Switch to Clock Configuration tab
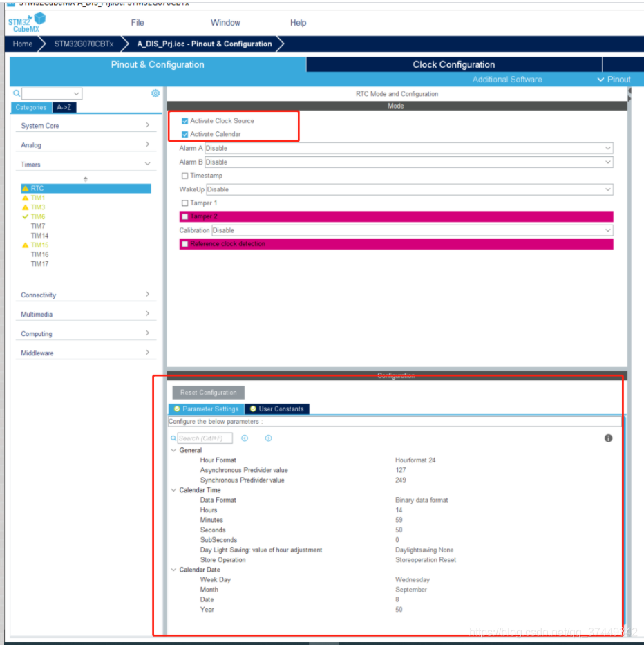 pos(453,64)
